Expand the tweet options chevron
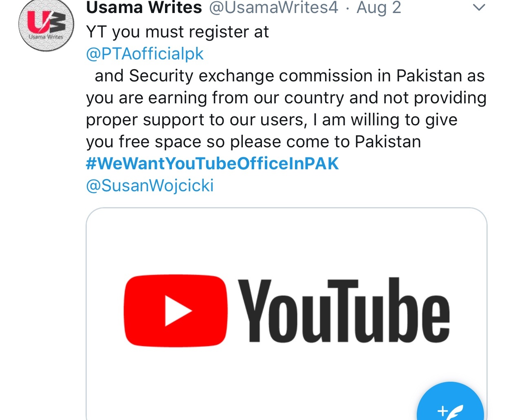506x420 pixels. [479, 7]
